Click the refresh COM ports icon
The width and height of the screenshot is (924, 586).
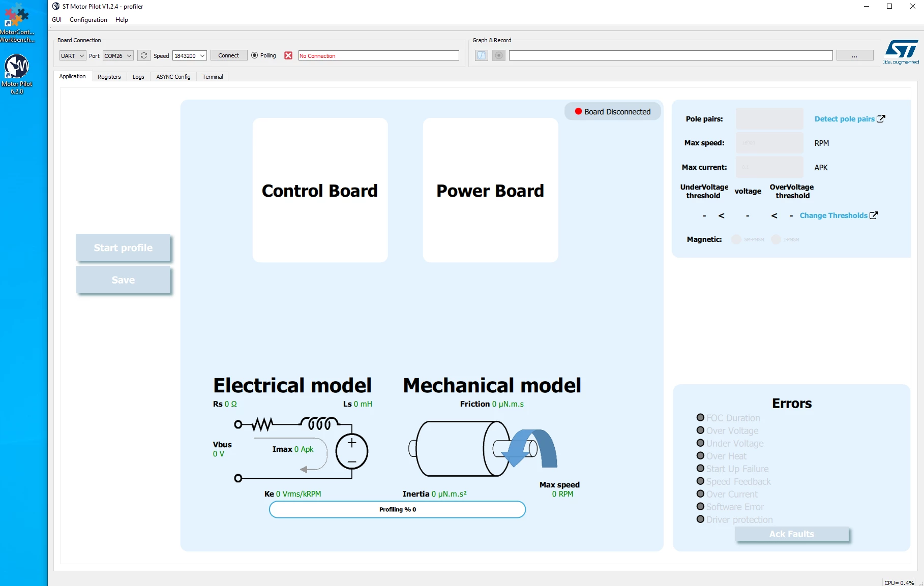coord(144,55)
